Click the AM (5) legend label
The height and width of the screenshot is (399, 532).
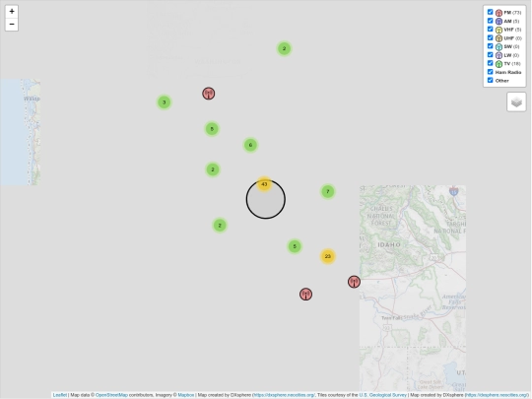(512, 21)
